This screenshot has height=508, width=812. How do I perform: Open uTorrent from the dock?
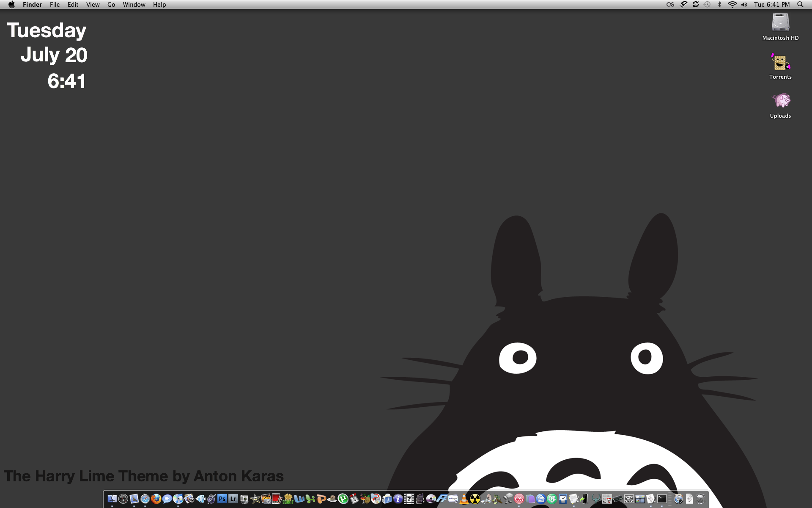pos(343,499)
